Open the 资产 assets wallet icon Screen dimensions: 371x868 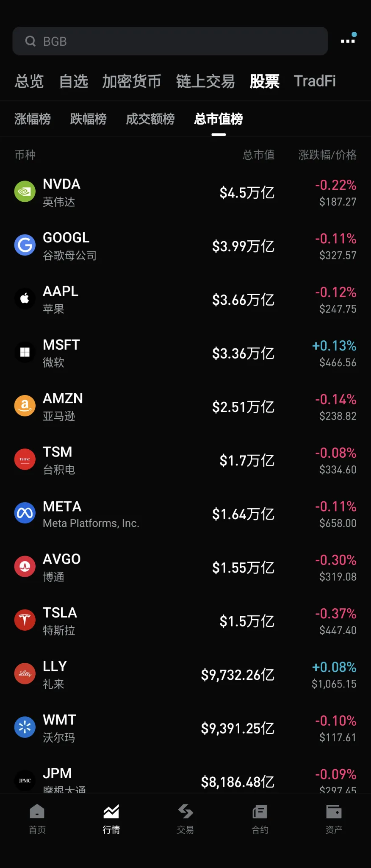point(334,812)
